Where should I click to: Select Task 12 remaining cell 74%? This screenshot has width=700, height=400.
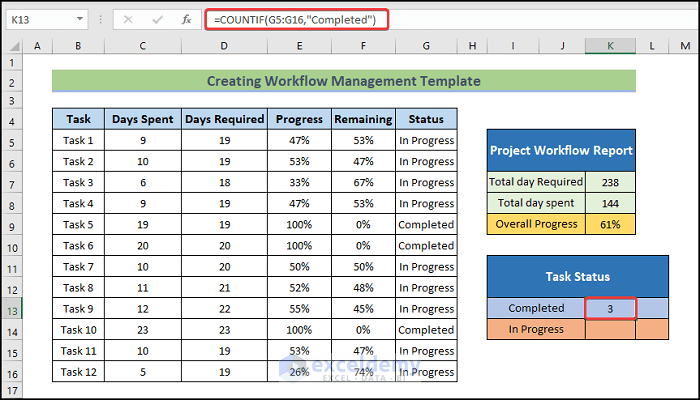tap(363, 372)
